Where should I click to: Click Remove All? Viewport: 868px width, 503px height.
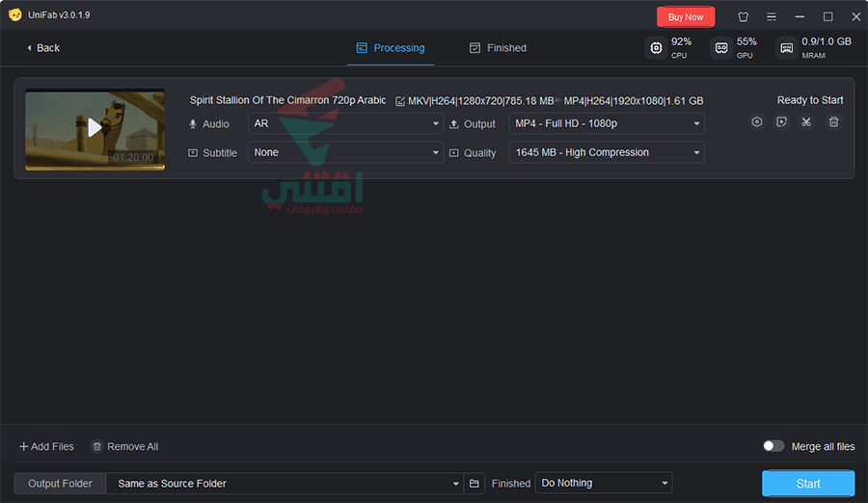click(x=125, y=446)
